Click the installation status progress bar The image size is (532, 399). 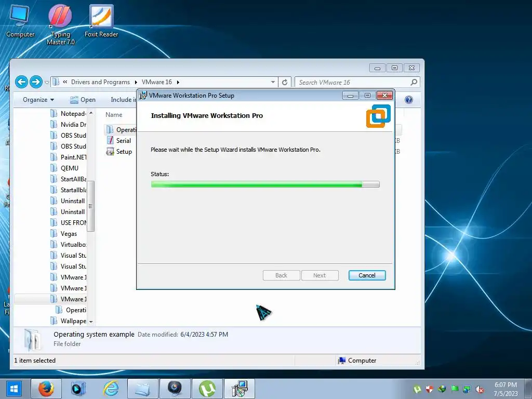pos(265,184)
